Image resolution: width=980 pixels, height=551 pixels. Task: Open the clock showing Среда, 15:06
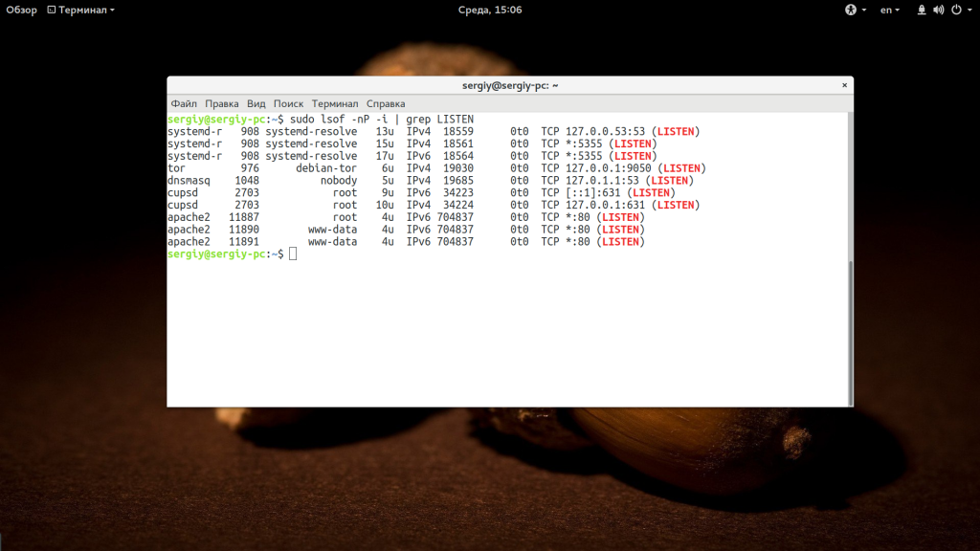(x=489, y=10)
